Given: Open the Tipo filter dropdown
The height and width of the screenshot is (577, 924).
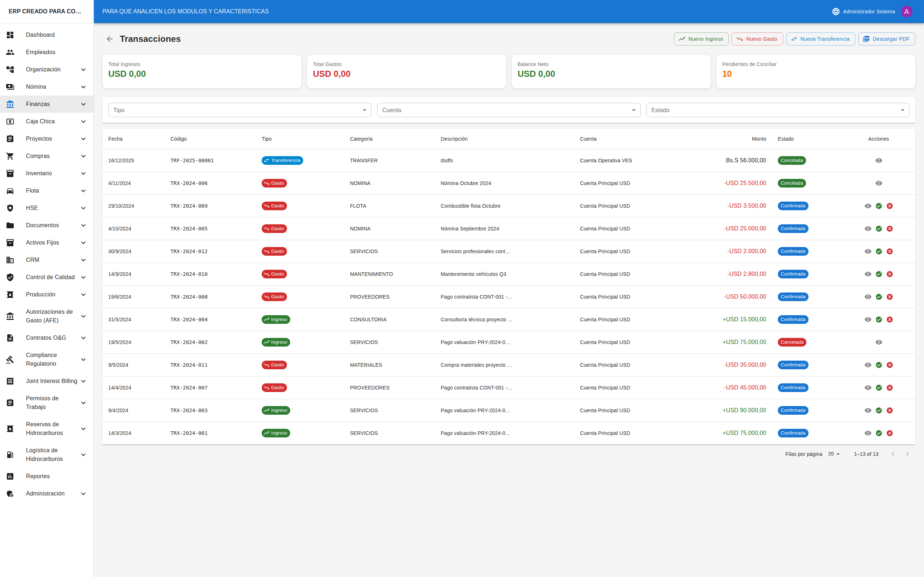Looking at the screenshot, I should pos(239,110).
